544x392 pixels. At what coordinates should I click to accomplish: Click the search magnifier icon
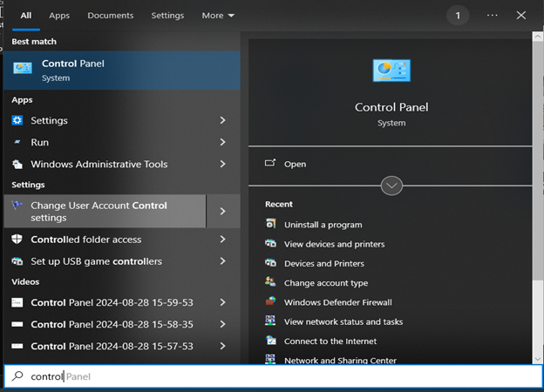[x=17, y=376]
